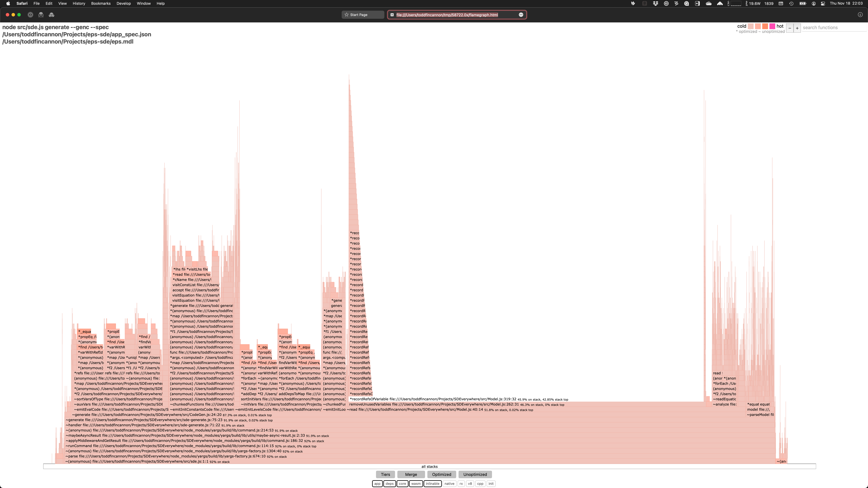Click the CPU usage graph in the menu bar
The height and width of the screenshot is (488, 868).
(736, 3)
